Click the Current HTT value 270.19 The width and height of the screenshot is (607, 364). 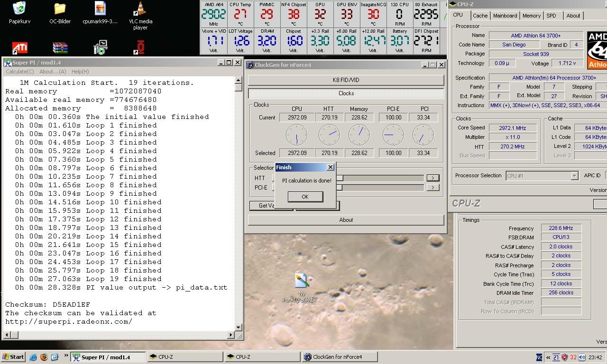[330, 118]
